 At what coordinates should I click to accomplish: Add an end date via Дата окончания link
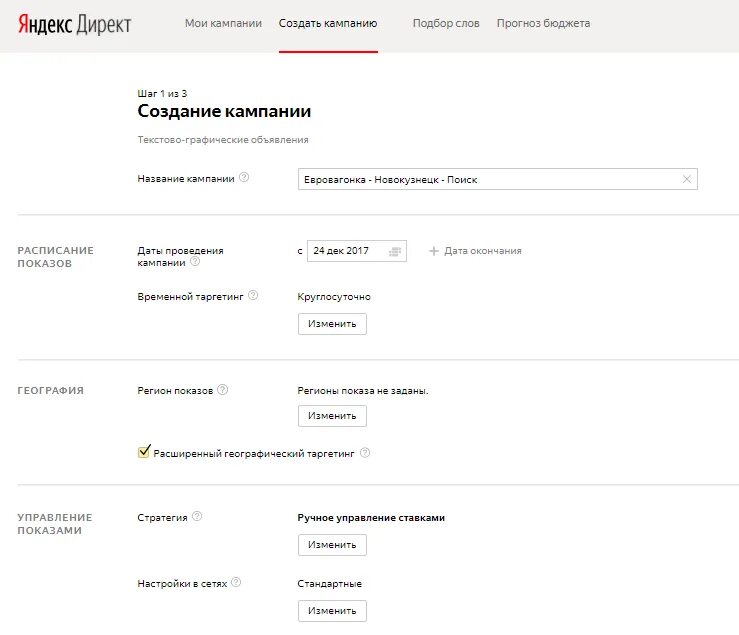483,251
